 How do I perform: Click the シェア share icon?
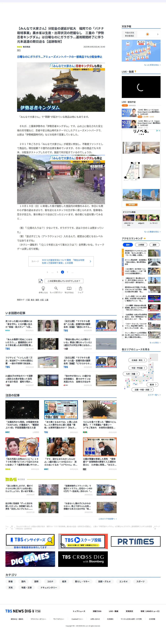point(80,288)
